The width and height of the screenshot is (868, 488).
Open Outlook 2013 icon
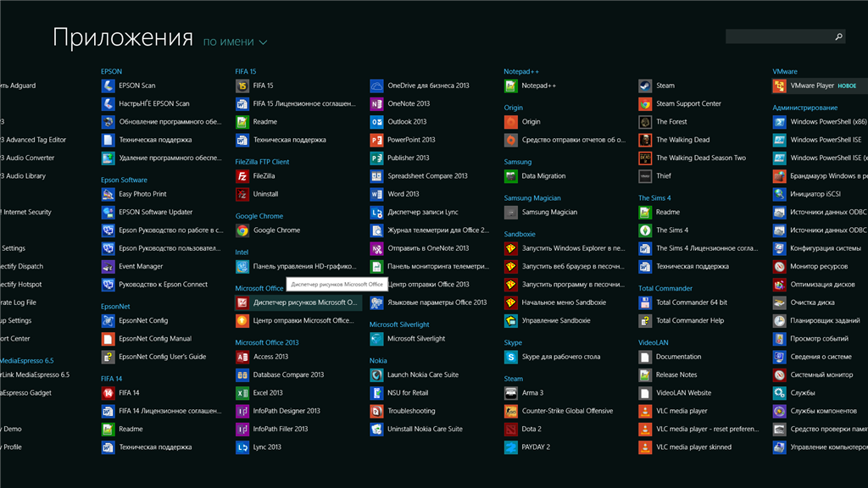[x=376, y=122]
